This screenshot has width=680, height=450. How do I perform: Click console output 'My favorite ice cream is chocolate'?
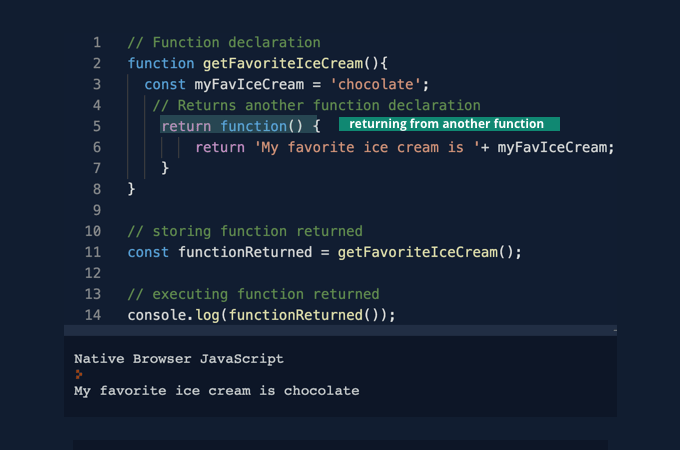point(216,391)
